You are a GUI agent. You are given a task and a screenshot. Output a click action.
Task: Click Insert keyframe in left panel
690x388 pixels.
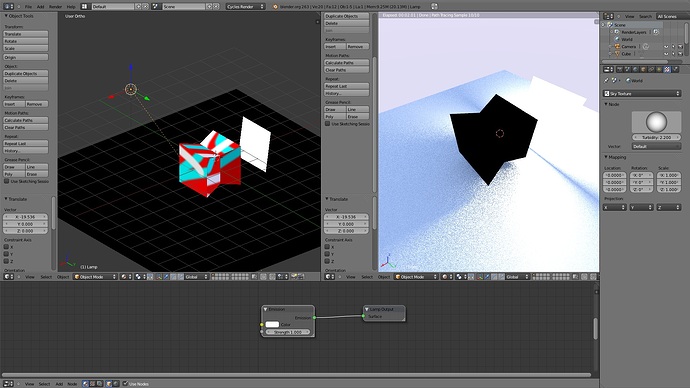[x=14, y=104]
